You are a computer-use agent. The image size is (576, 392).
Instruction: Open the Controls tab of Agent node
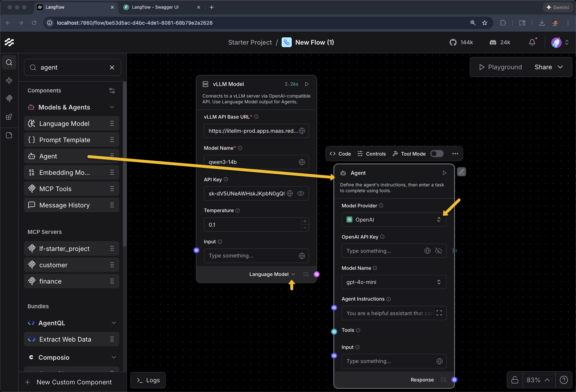[372, 154]
